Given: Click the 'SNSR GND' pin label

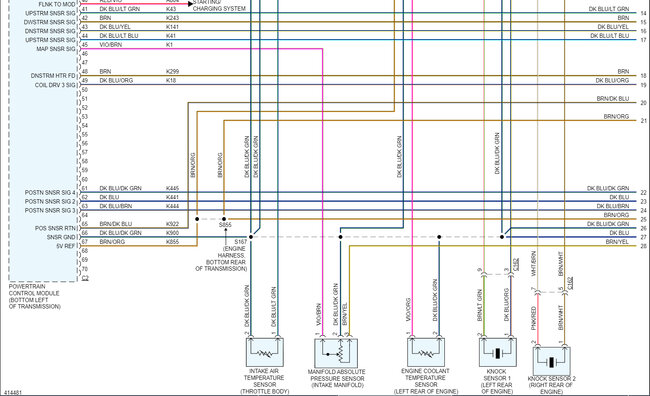Looking at the screenshot, I should pos(61,237).
